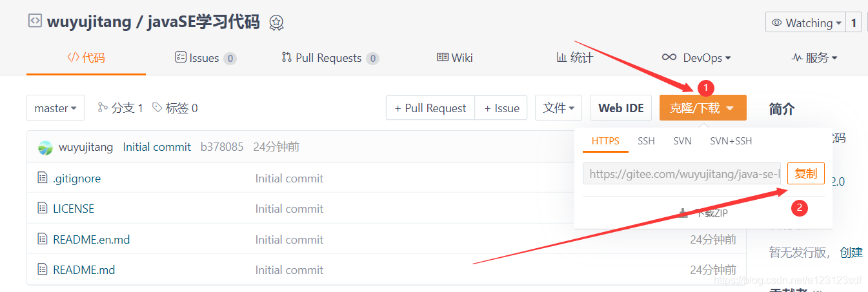Expand the 服务 menu
Screen dimensions: 868x292
814,58
